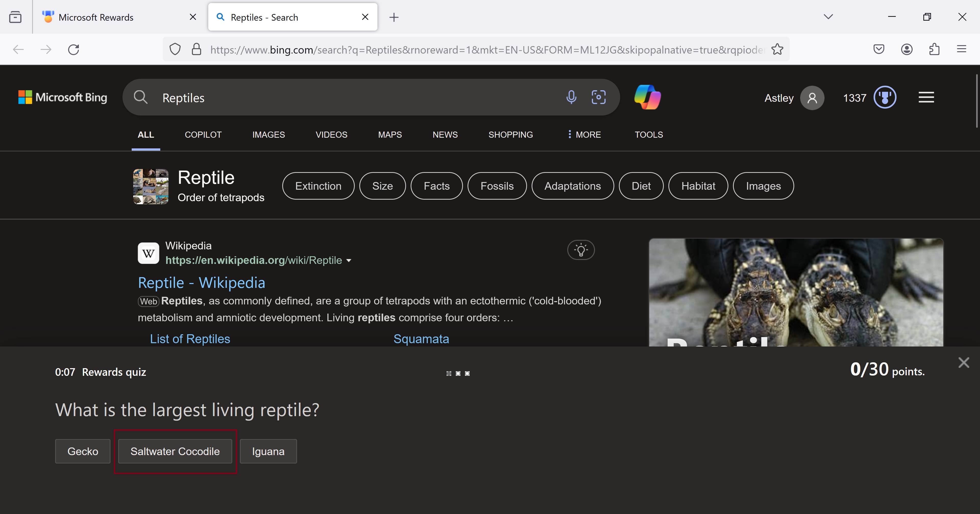The width and height of the screenshot is (980, 514).
Task: Select the Saltwater Cocodile quiz answer
Action: (175, 451)
